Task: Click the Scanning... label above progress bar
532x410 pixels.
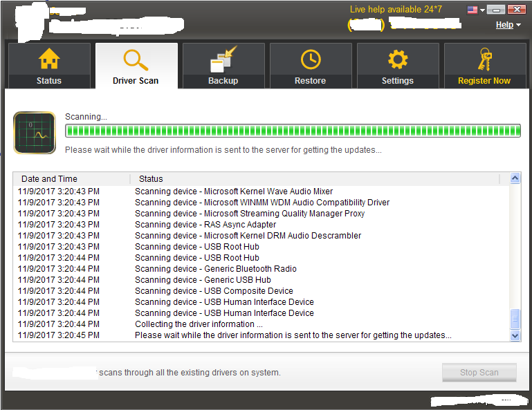Action: (x=86, y=117)
